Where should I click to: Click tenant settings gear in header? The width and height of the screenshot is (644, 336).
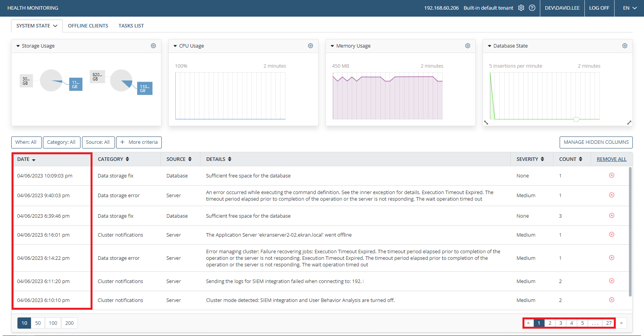(521, 8)
